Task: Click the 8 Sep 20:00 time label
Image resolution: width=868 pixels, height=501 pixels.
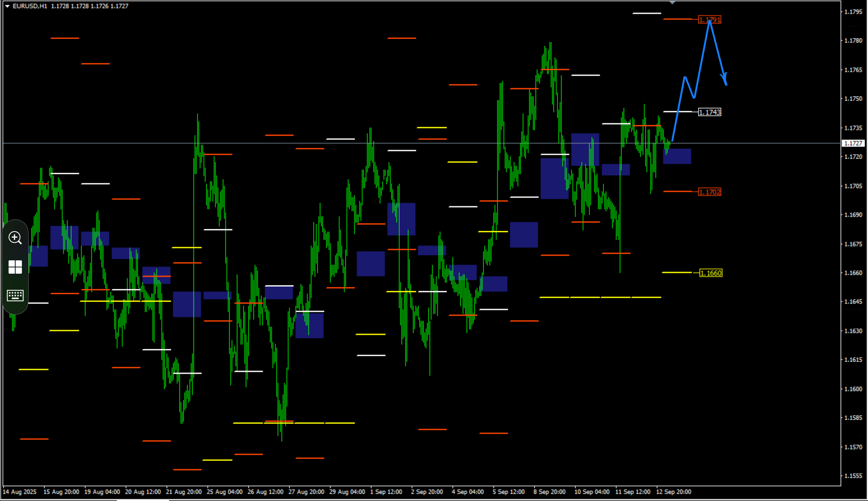Action: 550,492
